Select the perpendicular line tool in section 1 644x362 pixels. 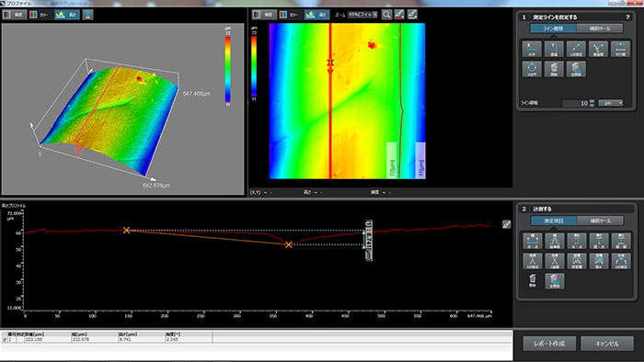pyautogui.click(x=598, y=49)
